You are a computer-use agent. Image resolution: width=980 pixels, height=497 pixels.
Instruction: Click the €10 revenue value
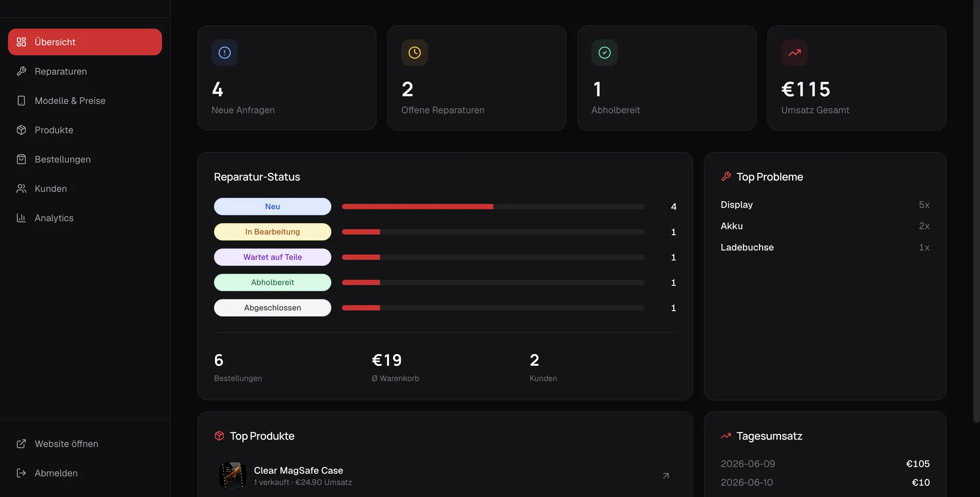pos(921,482)
